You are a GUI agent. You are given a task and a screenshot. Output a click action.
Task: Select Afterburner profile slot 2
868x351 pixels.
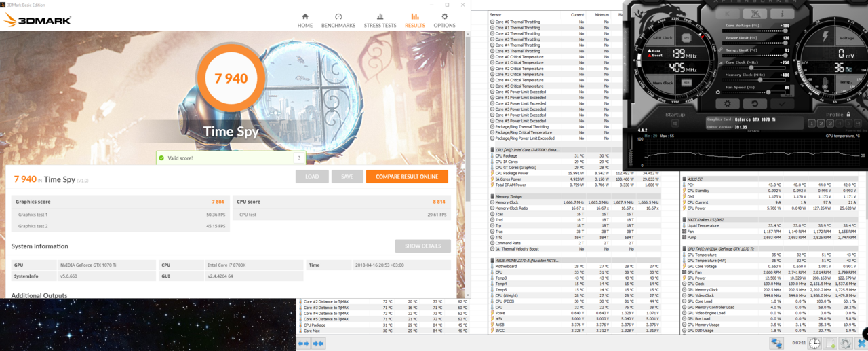click(x=821, y=124)
